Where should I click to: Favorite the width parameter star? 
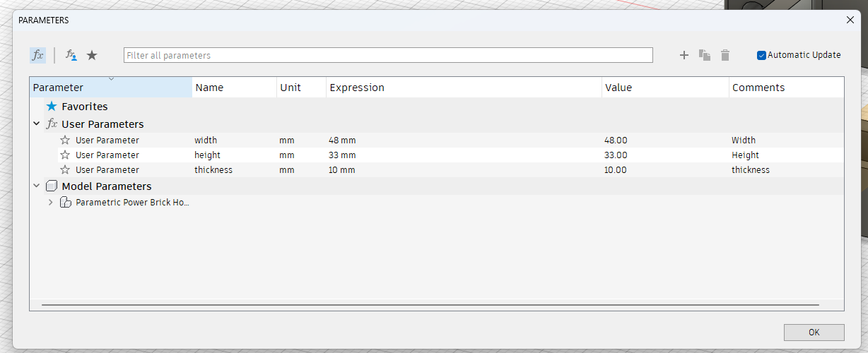coord(65,140)
